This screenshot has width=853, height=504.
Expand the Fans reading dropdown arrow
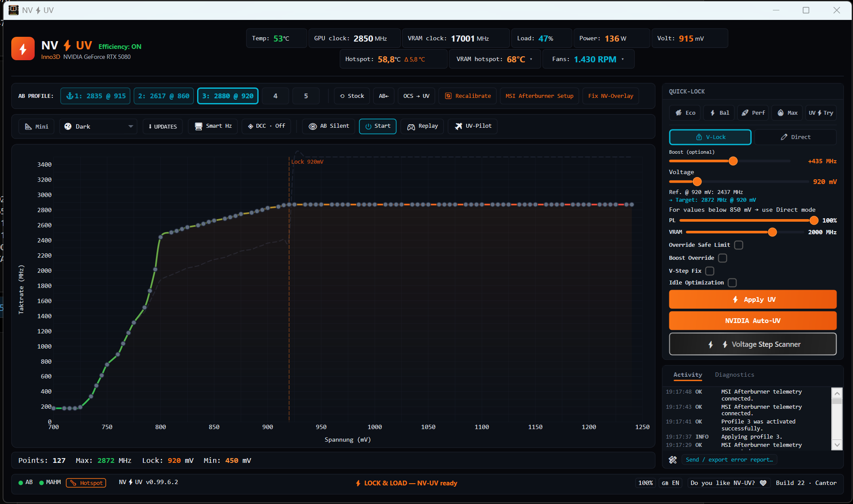tap(623, 59)
